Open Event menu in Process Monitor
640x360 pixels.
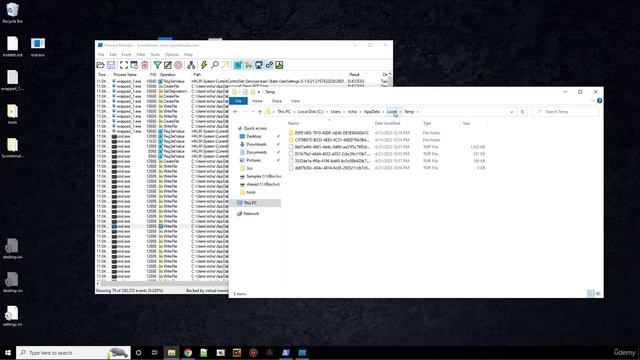pos(126,55)
